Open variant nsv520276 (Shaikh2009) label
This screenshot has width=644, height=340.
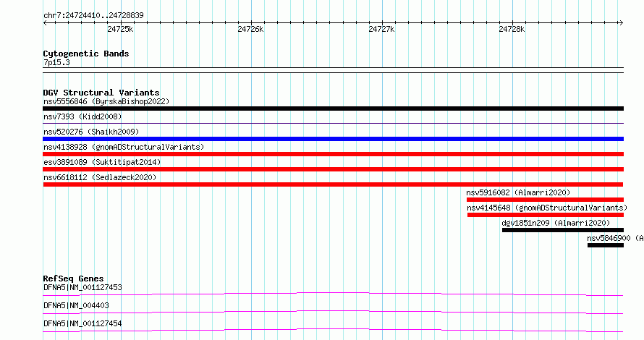91,132
